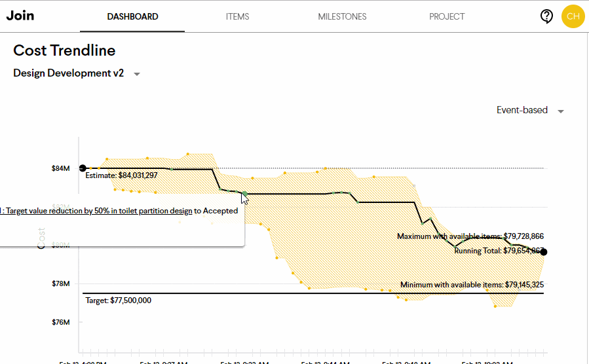Screen dimensions: 589x364
Task: Open the Milestones tab
Action: click(x=342, y=16)
